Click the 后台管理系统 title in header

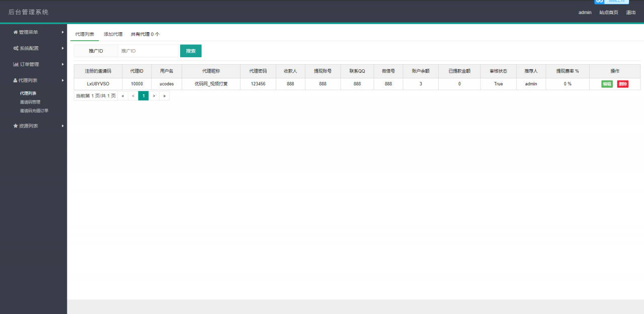(x=29, y=12)
